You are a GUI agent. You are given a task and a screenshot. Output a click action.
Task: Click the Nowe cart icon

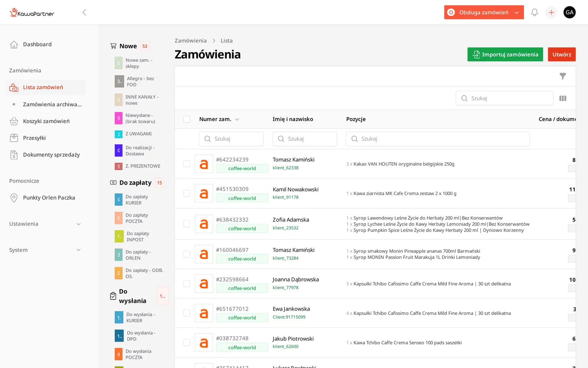113,46
